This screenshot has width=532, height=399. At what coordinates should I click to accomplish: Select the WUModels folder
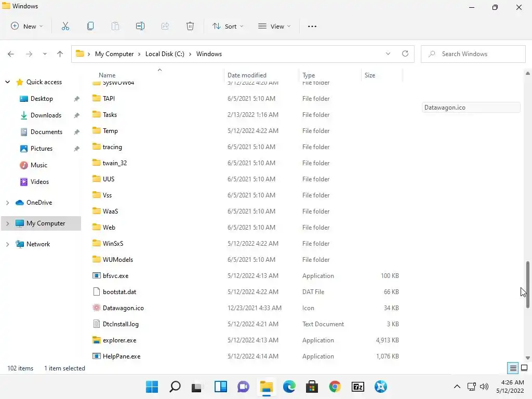pyautogui.click(x=118, y=260)
